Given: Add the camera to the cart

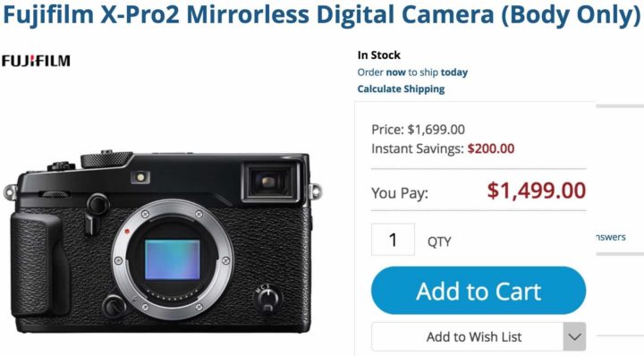Looking at the screenshot, I should pyautogui.click(x=479, y=291).
